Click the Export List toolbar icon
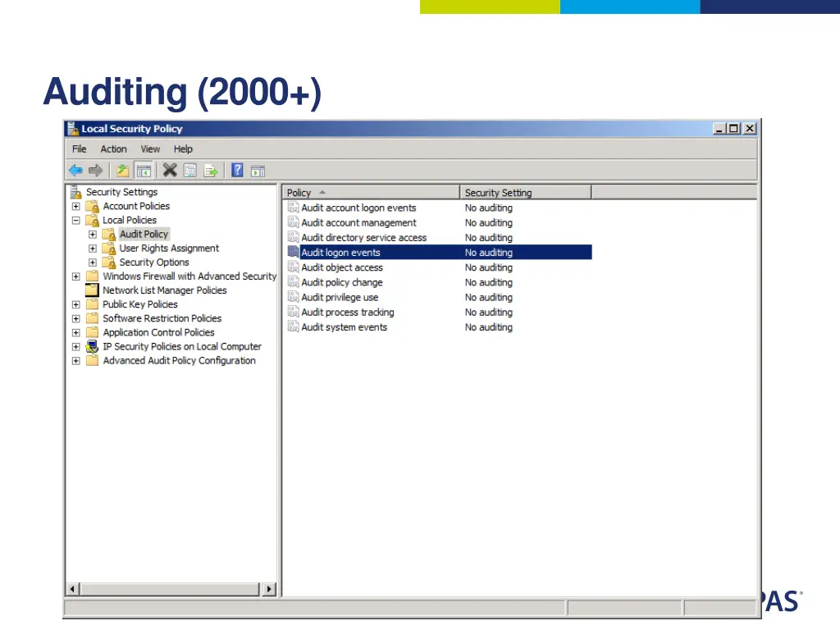The width and height of the screenshot is (840, 630). coord(211,171)
